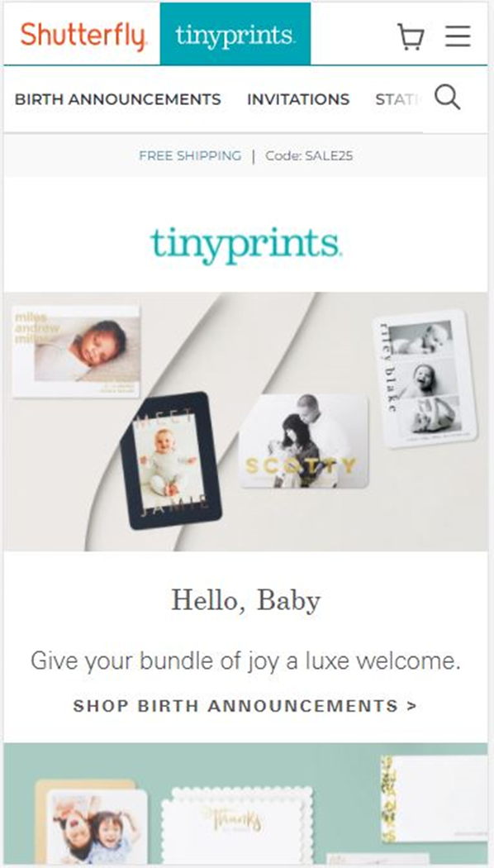
Task: Open the two children photo card
Action: click(96, 826)
